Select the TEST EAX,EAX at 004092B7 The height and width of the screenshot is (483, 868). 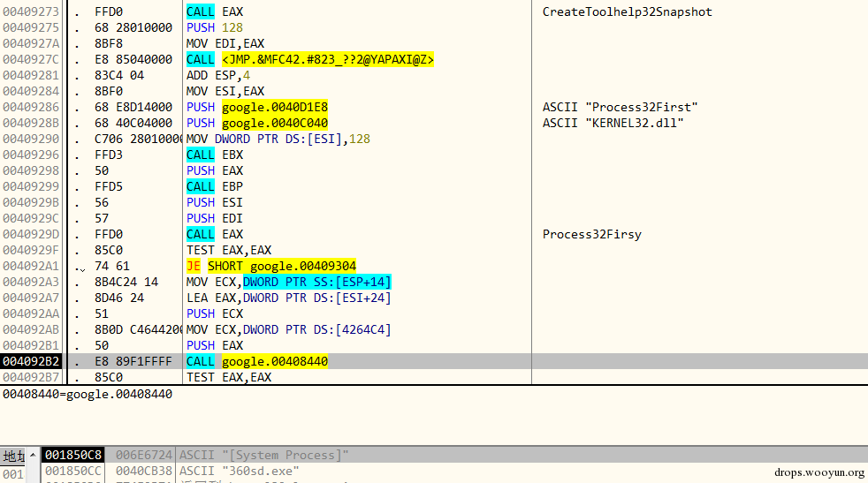pyautogui.click(x=229, y=377)
